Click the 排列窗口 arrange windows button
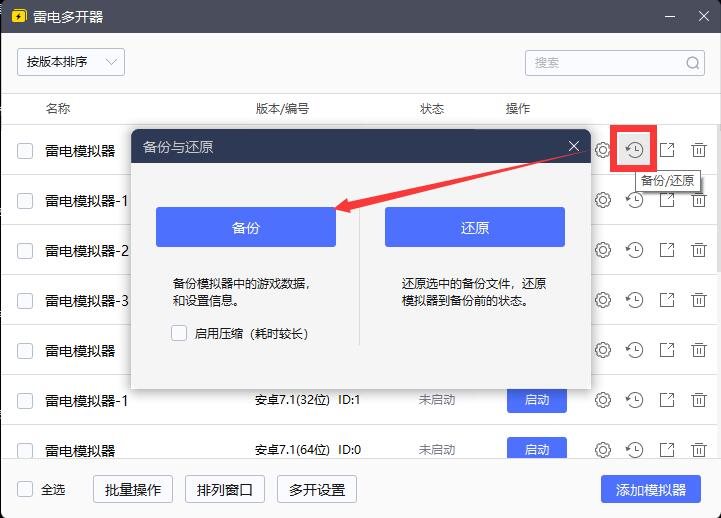The width and height of the screenshot is (721, 518). [225, 490]
